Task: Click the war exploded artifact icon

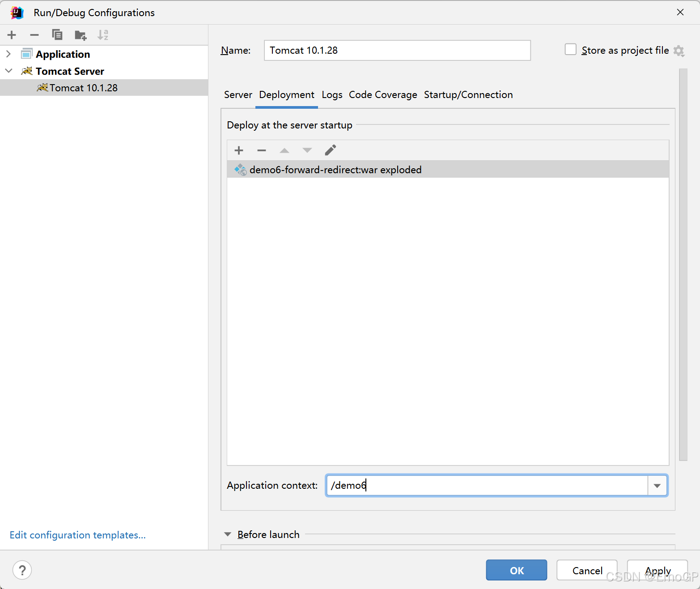Action: pos(241,170)
